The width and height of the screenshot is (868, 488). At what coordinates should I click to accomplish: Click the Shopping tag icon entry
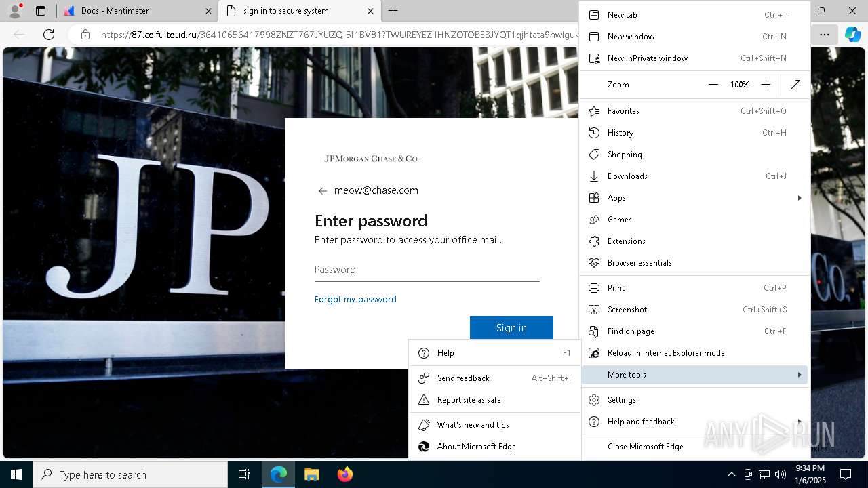coord(695,155)
